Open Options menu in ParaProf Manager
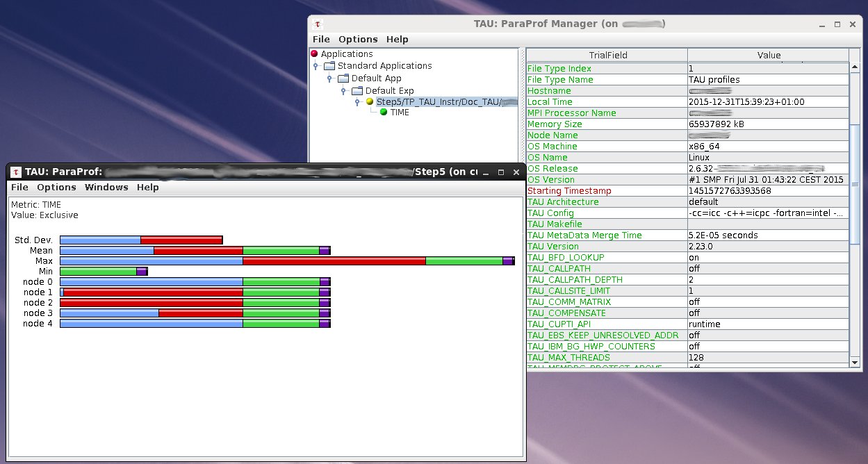 click(358, 40)
